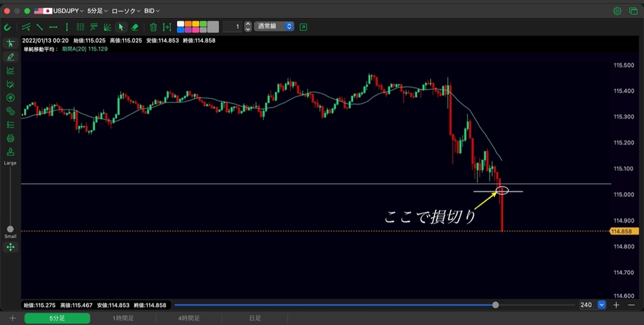This screenshot has width=644, height=325.
Task: Pick the orange color swatch
Action: (188, 24)
